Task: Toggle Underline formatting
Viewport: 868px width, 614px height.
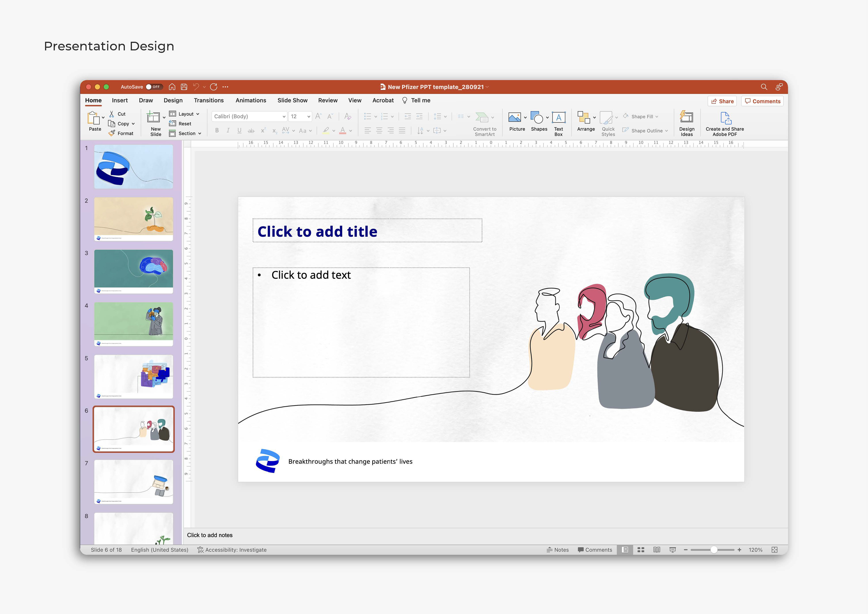Action: coord(239,130)
